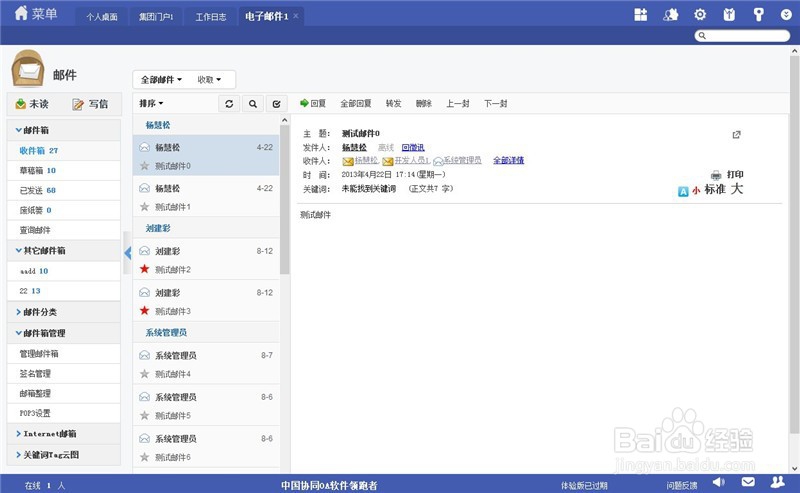Click the printer icon
Screen dimensions: 800x493
pos(716,175)
